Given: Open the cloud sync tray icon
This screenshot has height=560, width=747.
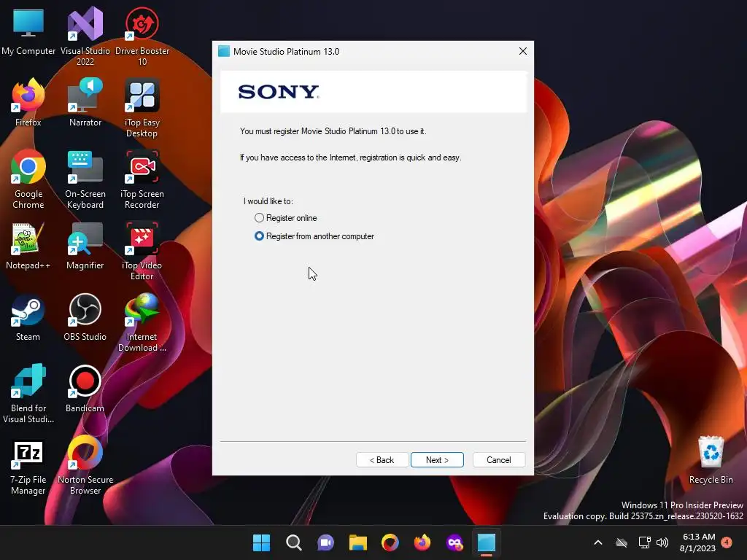Looking at the screenshot, I should (x=622, y=542).
